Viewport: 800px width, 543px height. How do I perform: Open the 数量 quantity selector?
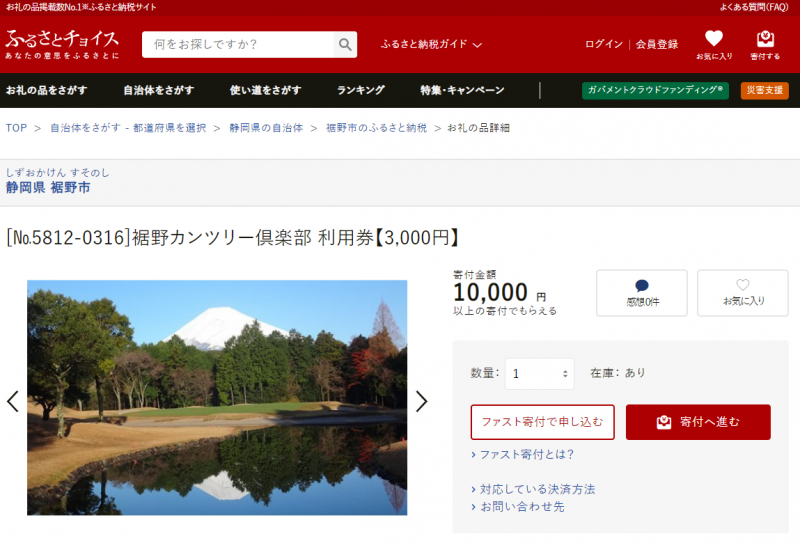pos(539,374)
